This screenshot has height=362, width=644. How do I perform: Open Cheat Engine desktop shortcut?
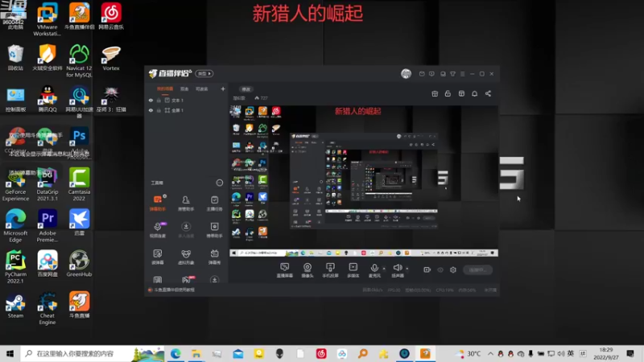click(x=47, y=308)
